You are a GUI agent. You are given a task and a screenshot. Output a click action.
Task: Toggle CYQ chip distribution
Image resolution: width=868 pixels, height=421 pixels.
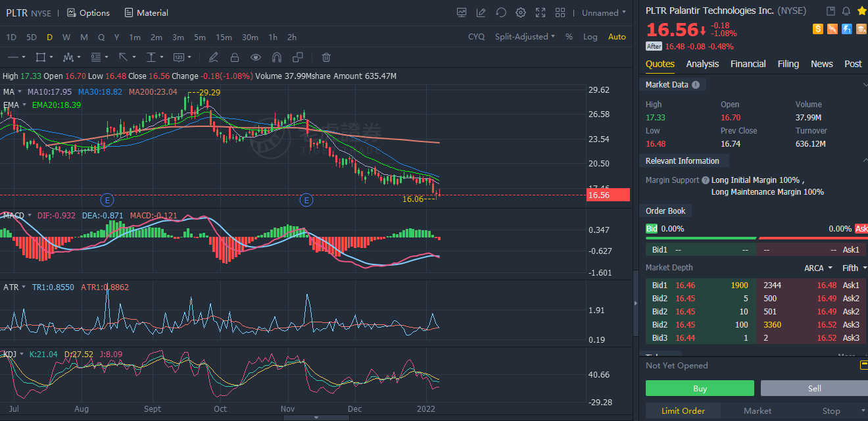[x=476, y=37]
